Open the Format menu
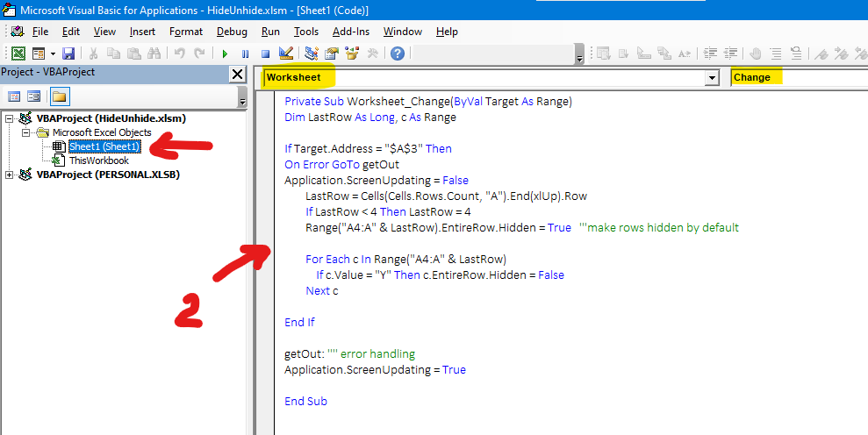The image size is (868, 435). (x=186, y=32)
